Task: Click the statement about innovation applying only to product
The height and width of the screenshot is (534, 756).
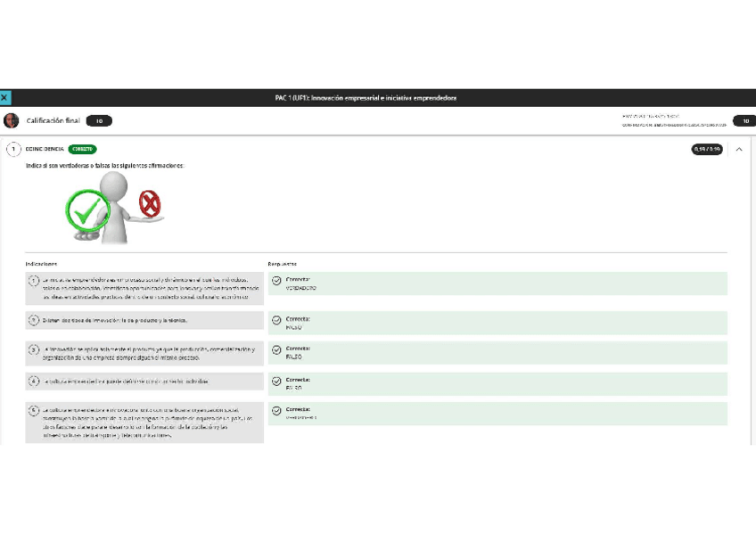Action: click(149, 353)
